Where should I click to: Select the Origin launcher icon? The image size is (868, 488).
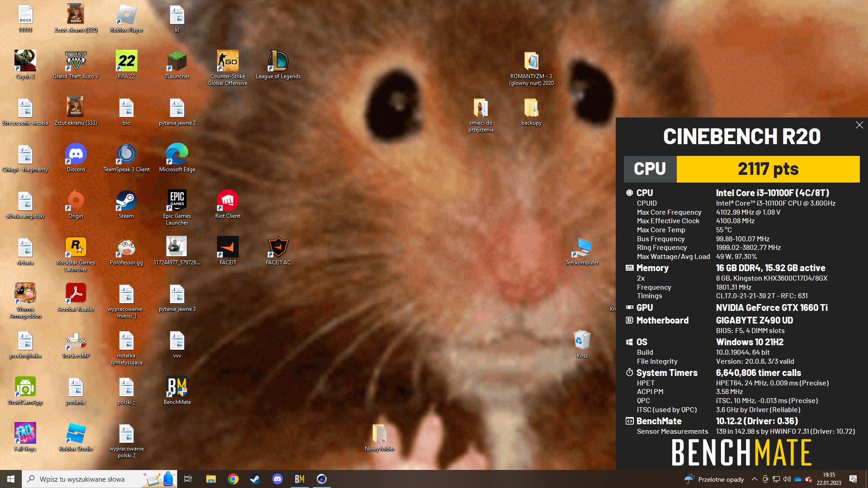click(x=75, y=205)
